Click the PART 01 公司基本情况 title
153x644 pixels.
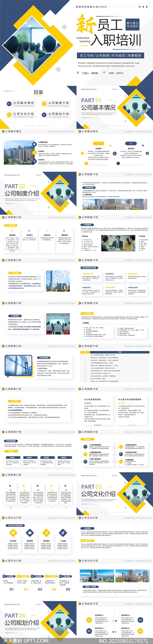pyautogui.click(x=98, y=104)
